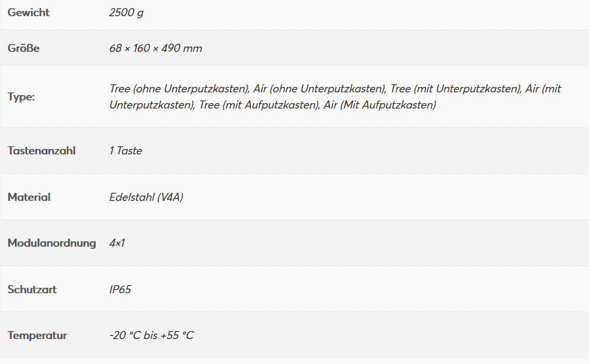Click the Schutzart row label

coord(32,290)
